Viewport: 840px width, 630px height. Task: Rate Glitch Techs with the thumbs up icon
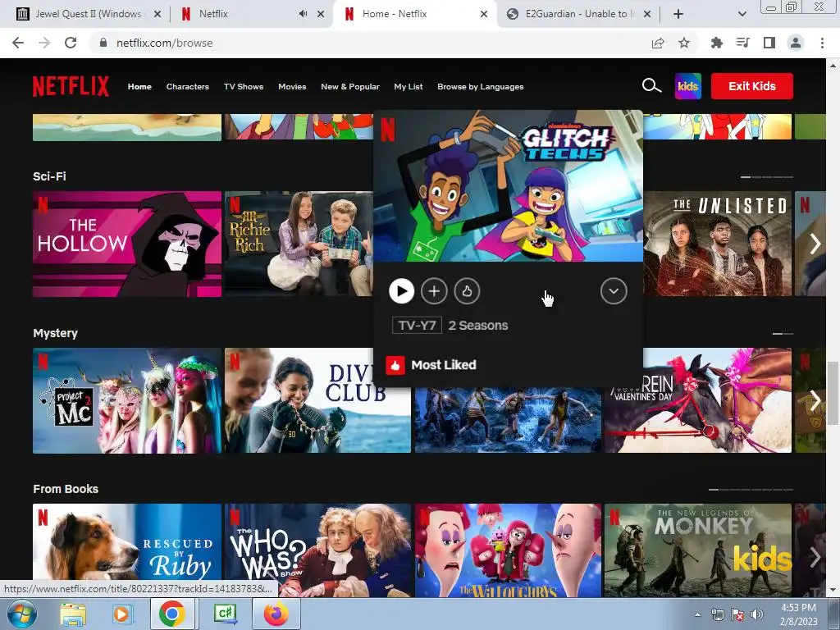[467, 291]
